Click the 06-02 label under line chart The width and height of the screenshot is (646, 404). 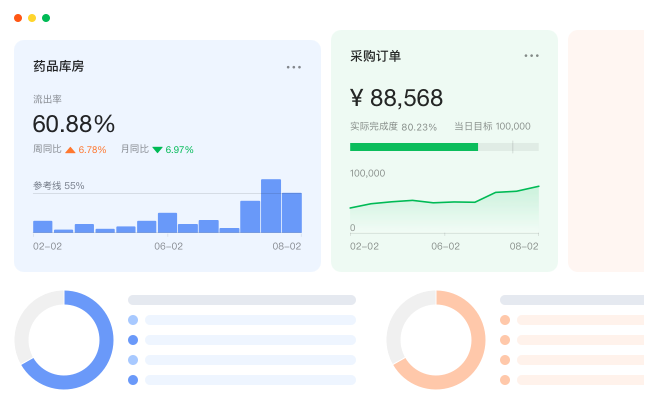coord(445,247)
